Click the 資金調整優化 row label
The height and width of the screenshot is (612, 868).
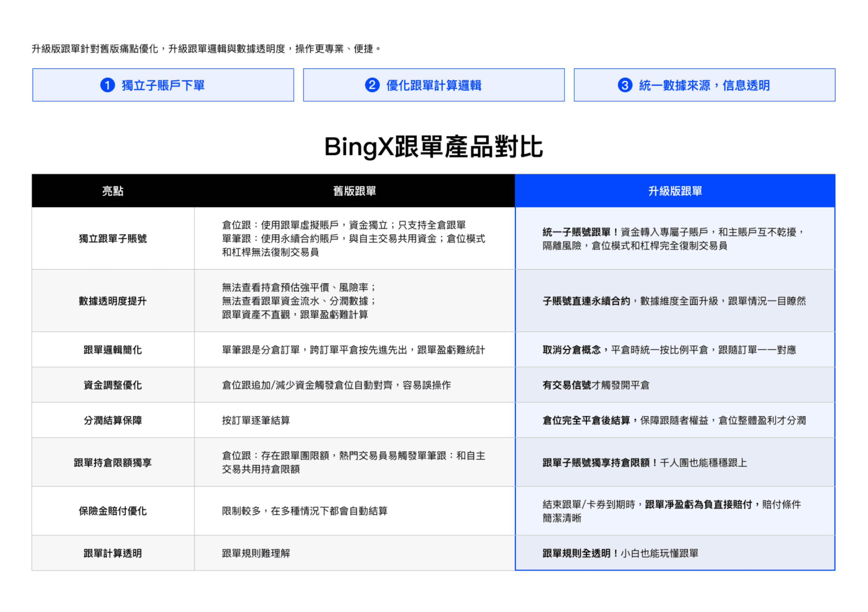tap(113, 385)
